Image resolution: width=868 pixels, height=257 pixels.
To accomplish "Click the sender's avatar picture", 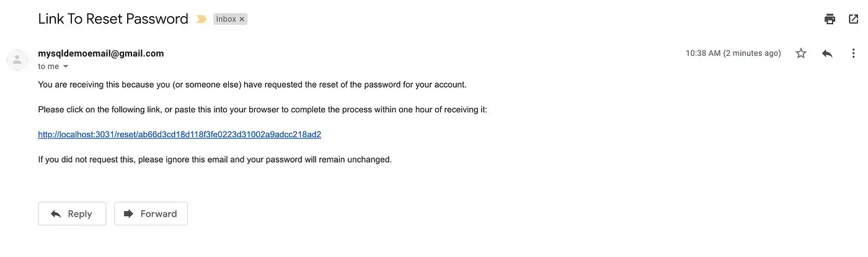I will point(17,60).
